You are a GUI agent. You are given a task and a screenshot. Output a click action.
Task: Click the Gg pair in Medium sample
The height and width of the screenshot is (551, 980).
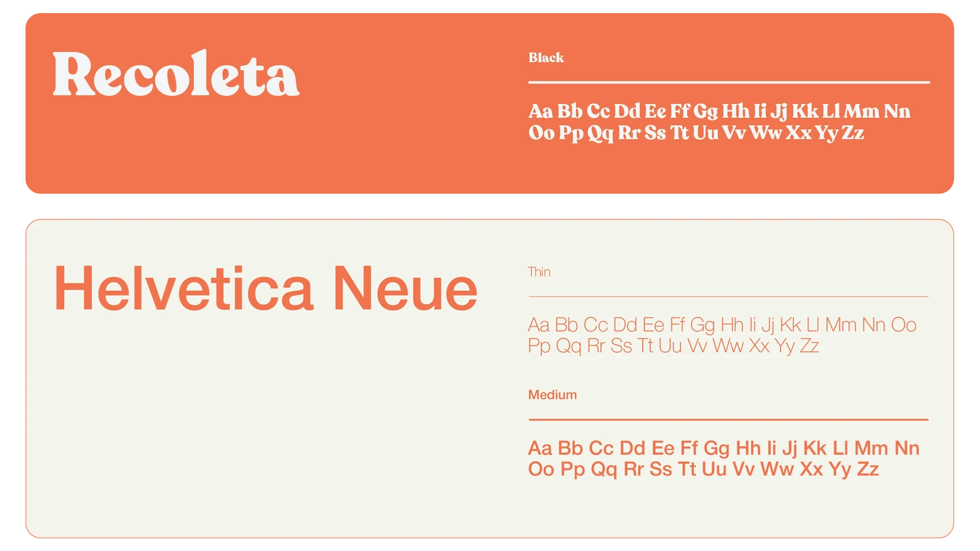coord(716,448)
